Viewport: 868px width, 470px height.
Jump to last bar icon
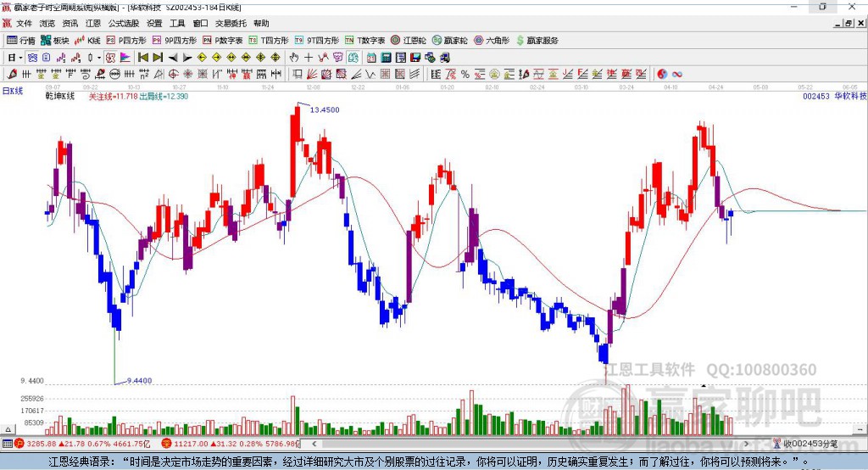tap(158, 58)
